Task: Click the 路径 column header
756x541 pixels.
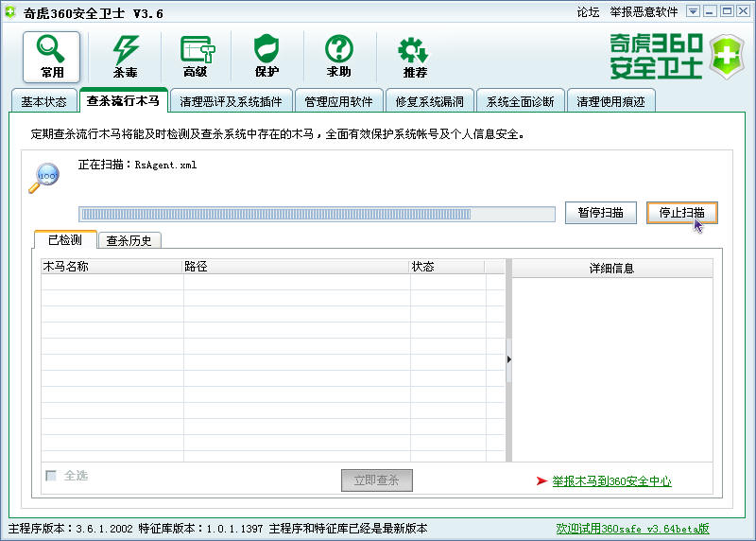Action: pos(296,267)
